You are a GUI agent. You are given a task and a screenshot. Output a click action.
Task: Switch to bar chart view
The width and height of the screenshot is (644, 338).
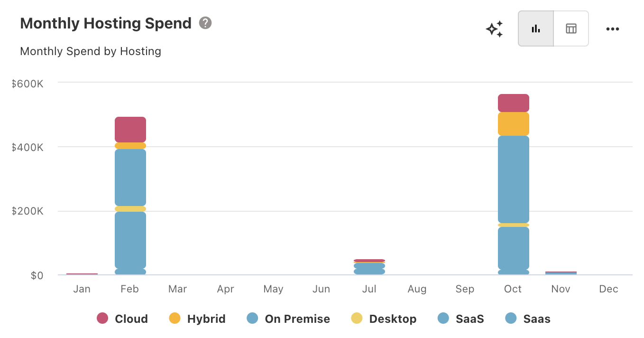[536, 29]
